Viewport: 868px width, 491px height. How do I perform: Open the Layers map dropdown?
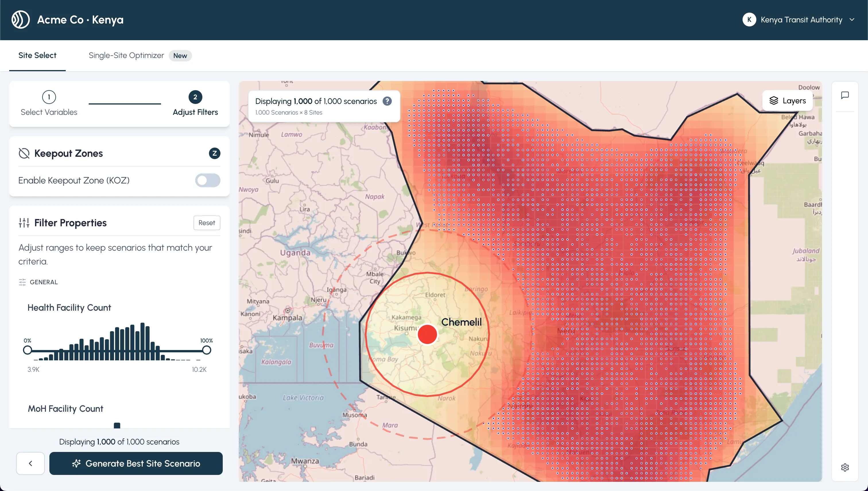point(787,100)
